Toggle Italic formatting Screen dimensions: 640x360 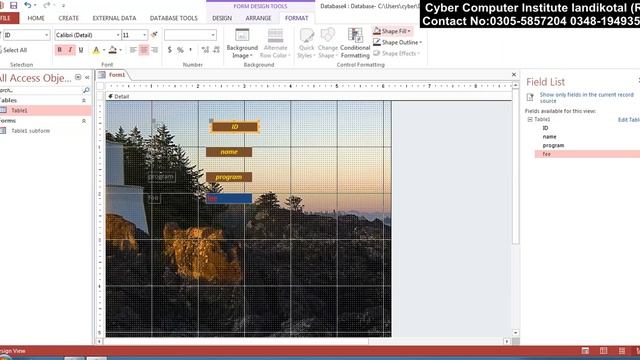pos(70,50)
